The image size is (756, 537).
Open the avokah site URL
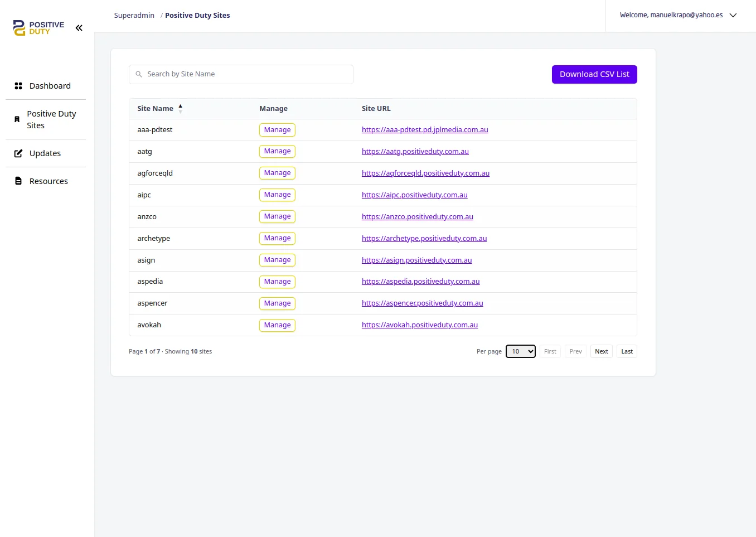tap(420, 325)
